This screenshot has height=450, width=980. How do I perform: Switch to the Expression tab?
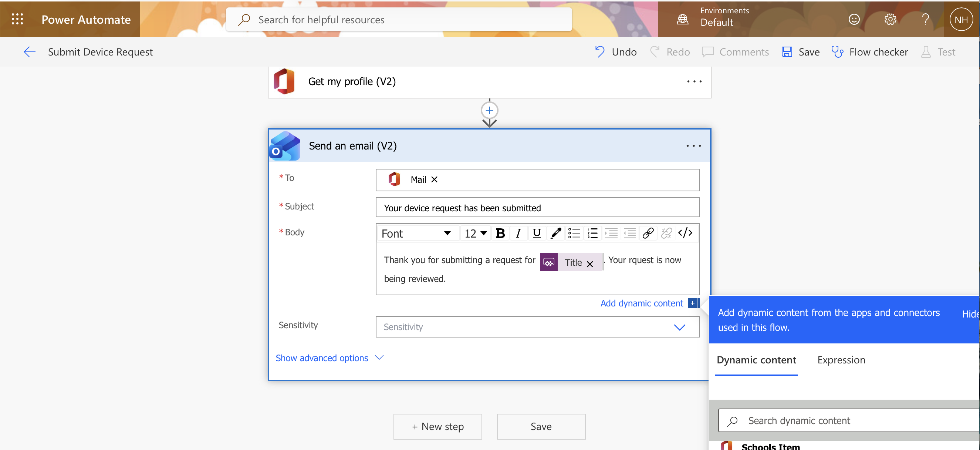[841, 360]
